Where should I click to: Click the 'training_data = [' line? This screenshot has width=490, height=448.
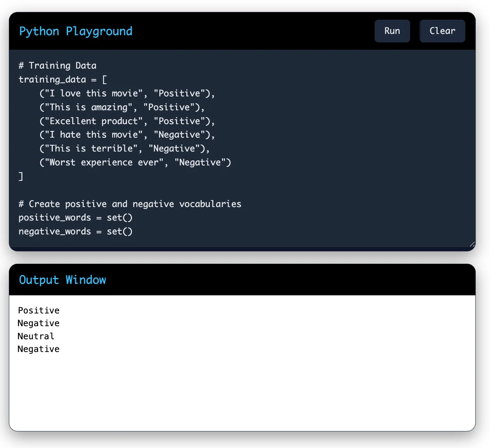(63, 79)
